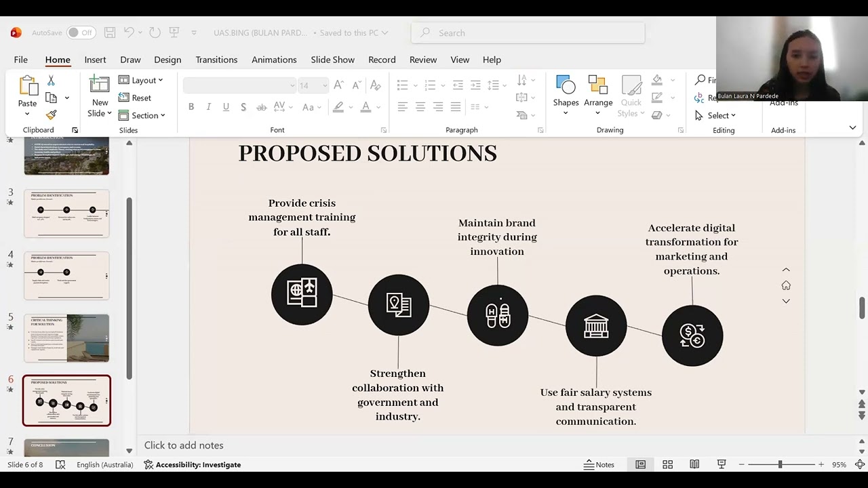This screenshot has height=488, width=868.
Task: Switch to Reading View
Action: 694,465
